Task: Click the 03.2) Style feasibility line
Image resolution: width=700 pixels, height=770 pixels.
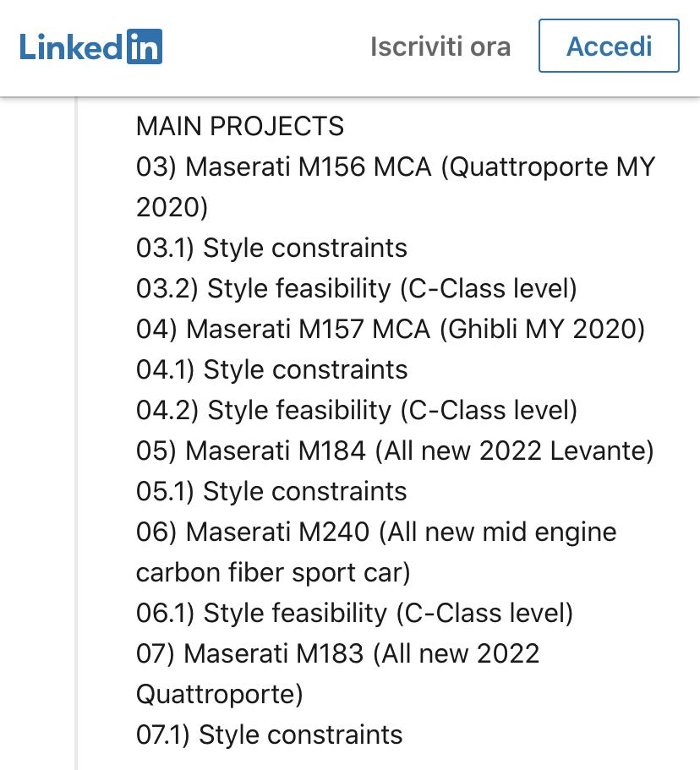Action: point(357,288)
